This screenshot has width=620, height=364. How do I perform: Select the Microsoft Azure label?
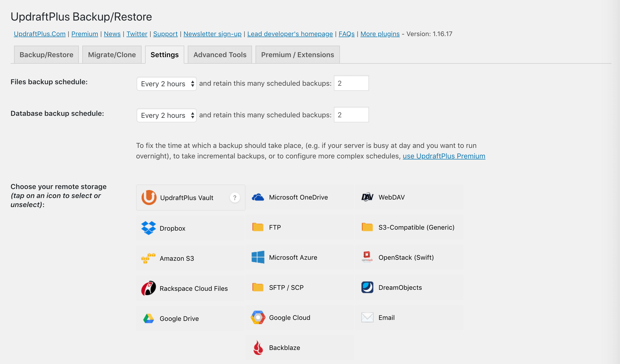coord(293,257)
